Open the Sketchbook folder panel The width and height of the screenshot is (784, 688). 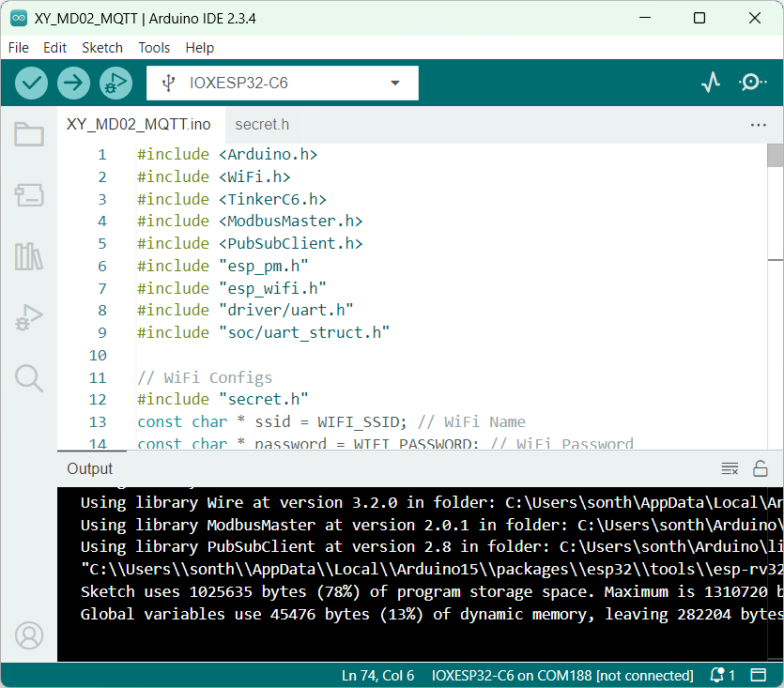(29, 134)
